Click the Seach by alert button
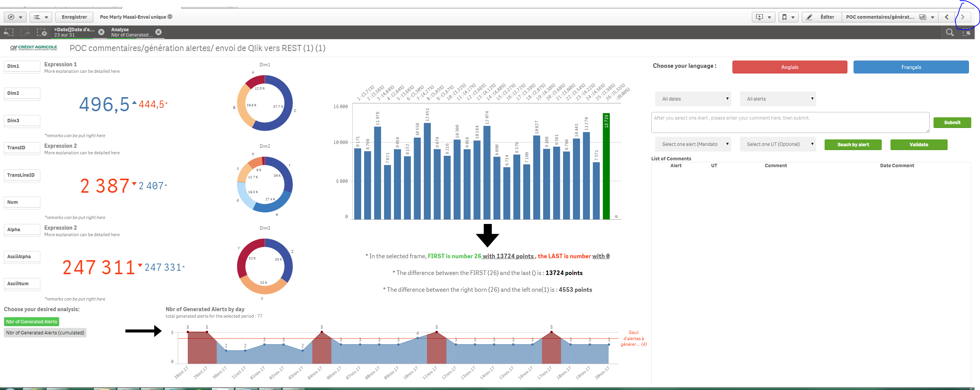Viewport: 980px width, 390px height. (853, 145)
